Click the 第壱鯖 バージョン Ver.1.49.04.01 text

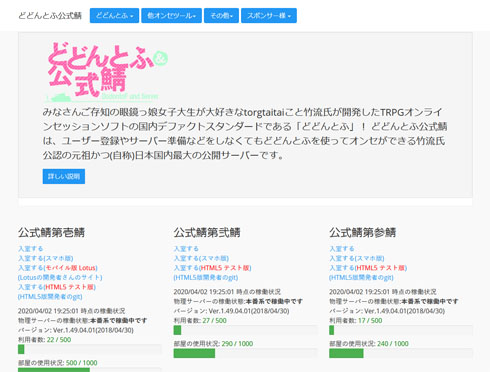[76, 330]
